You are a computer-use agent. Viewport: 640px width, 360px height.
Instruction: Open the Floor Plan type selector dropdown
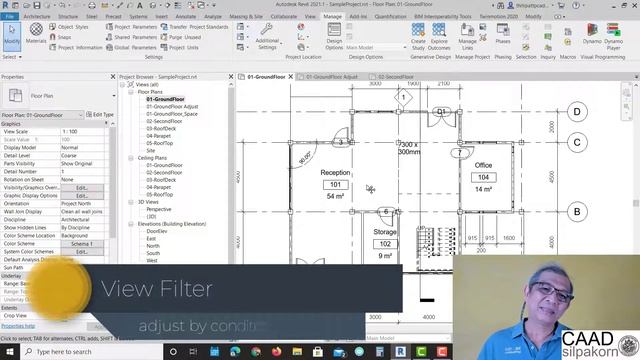click(114, 96)
